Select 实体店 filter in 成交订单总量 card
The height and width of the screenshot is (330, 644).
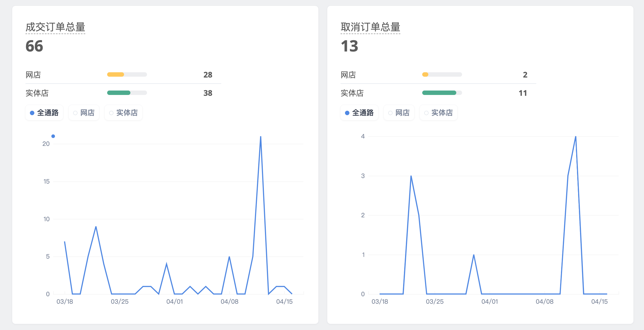pos(123,113)
